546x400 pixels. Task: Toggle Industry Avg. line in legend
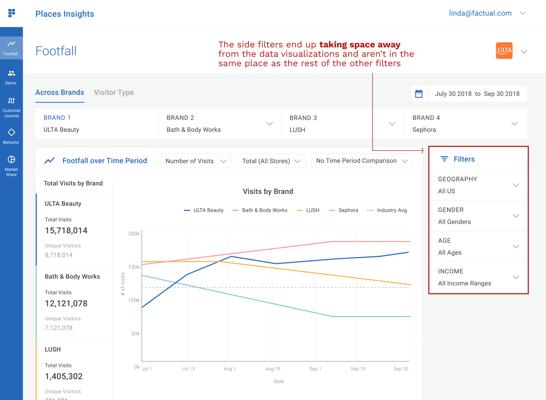tap(387, 210)
